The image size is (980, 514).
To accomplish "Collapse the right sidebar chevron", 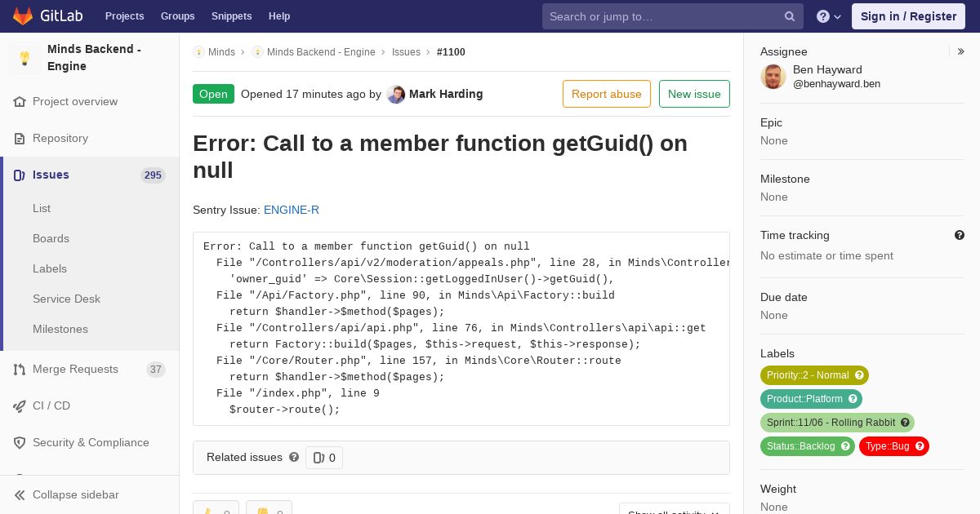I will click(x=961, y=51).
